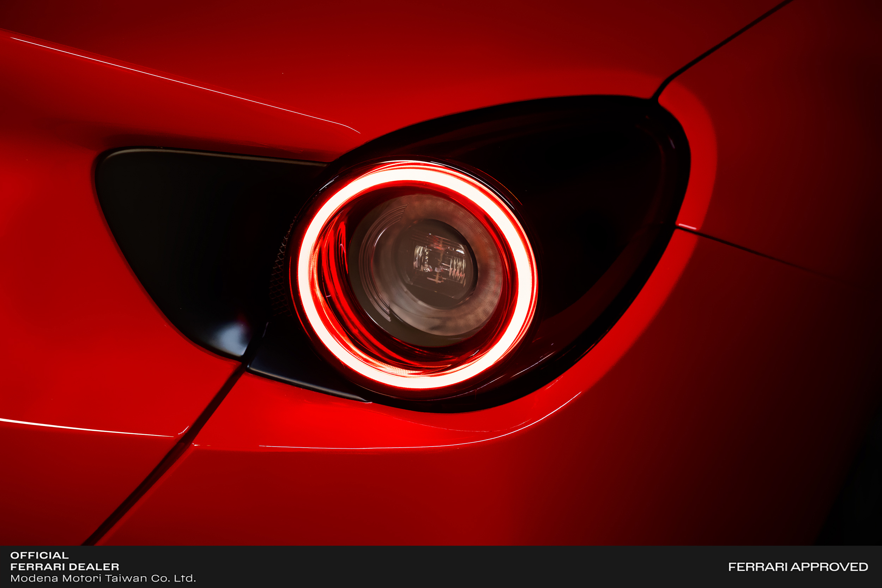Click the OFFICIAL label in the footer
This screenshot has width=882, height=588.
(40, 556)
